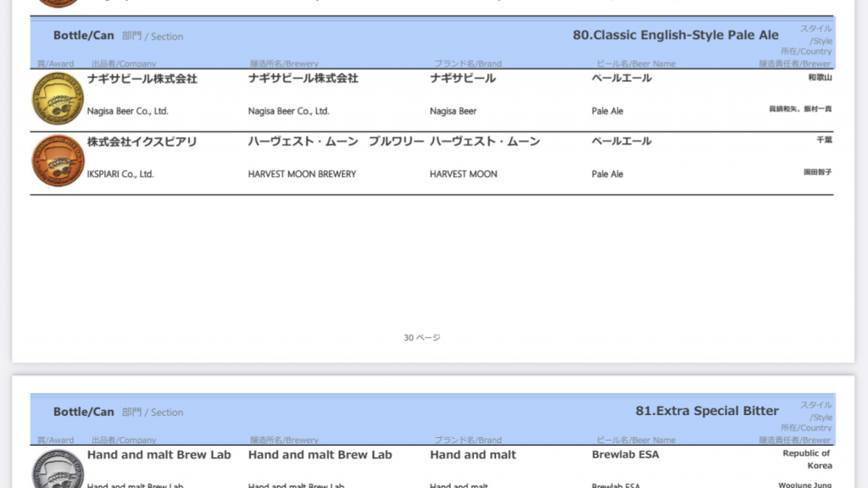The width and height of the screenshot is (868, 488).
Task: Click 'ブランド名/Brand' column header in section 80
Action: (468, 64)
